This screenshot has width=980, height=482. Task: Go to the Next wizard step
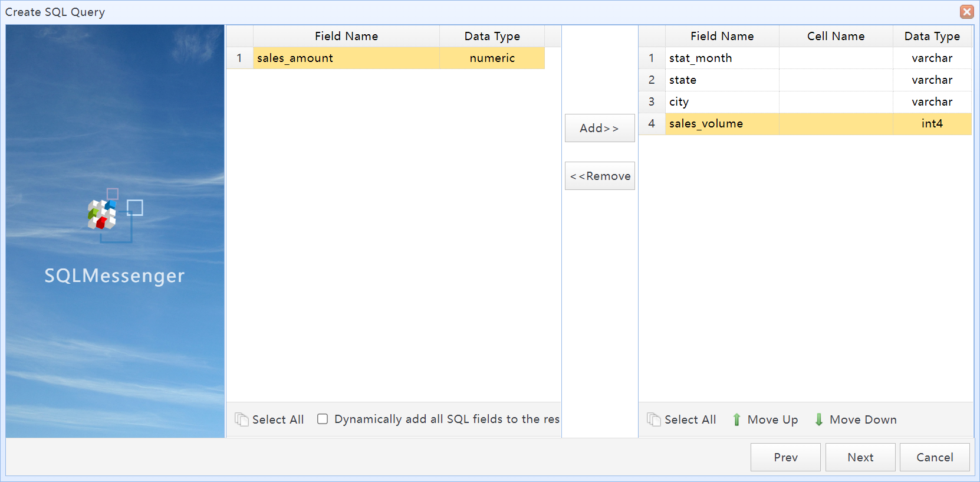click(860, 457)
